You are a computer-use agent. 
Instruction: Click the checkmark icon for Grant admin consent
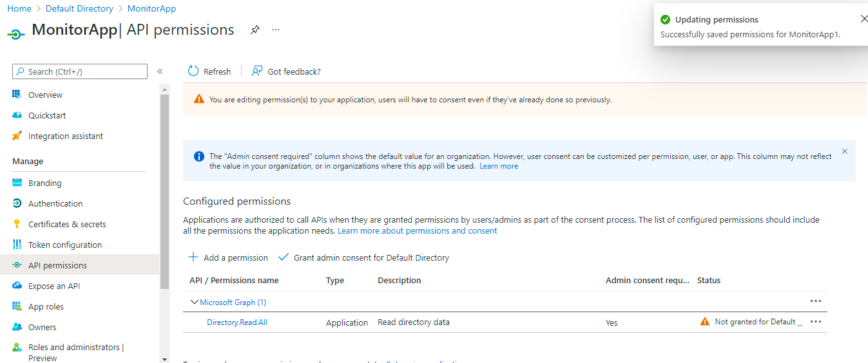pos(283,257)
